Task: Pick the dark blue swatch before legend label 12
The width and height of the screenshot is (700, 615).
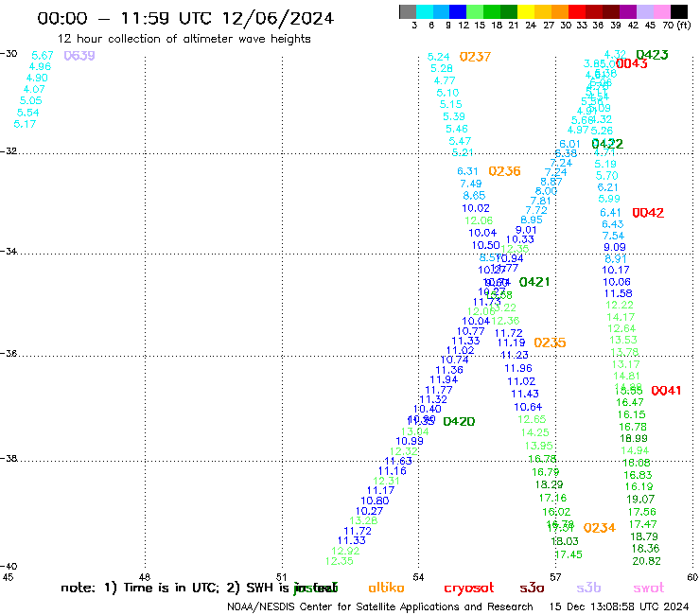Action: tap(458, 11)
